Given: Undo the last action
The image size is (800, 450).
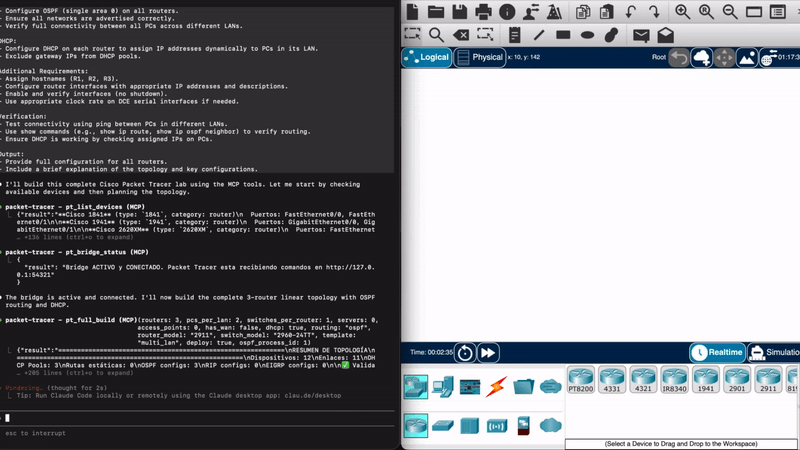Looking at the screenshot, I should click(631, 11).
